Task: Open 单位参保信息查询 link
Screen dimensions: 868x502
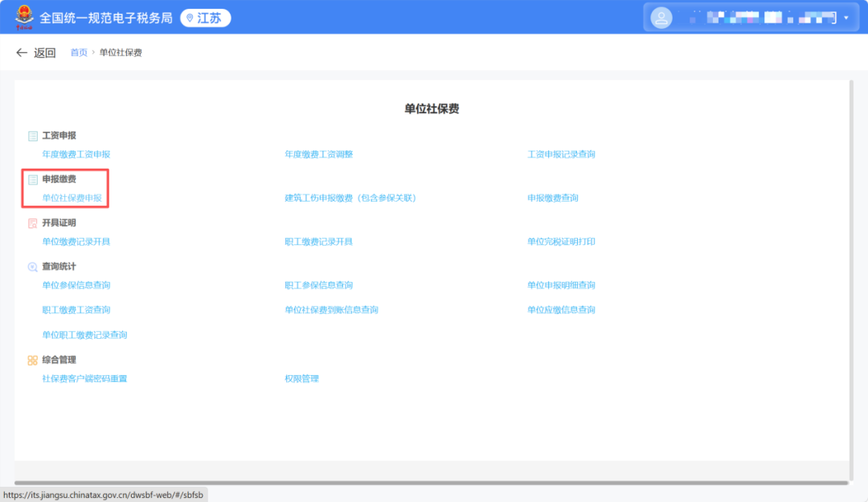Action: pyautogui.click(x=76, y=286)
